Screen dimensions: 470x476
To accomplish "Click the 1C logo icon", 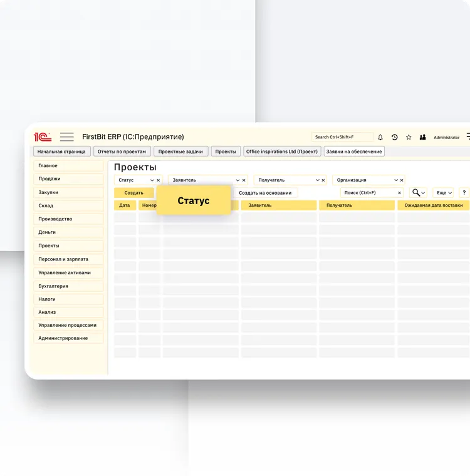I will click(x=43, y=137).
